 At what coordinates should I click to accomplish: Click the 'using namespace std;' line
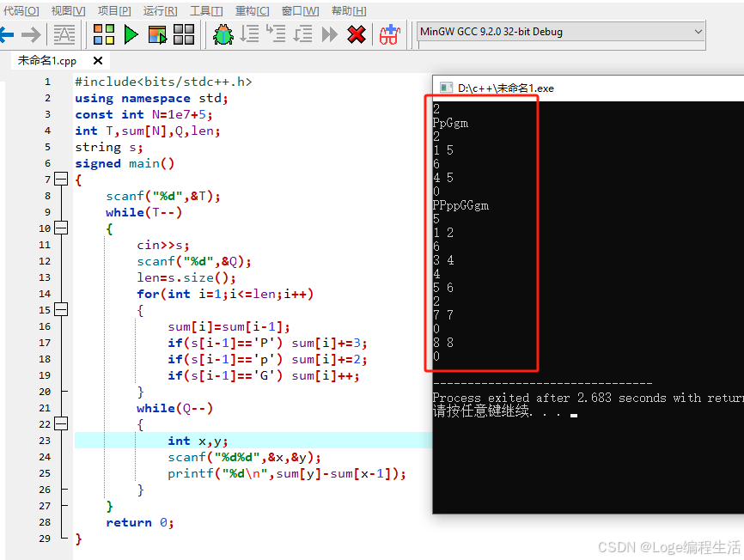(x=151, y=98)
